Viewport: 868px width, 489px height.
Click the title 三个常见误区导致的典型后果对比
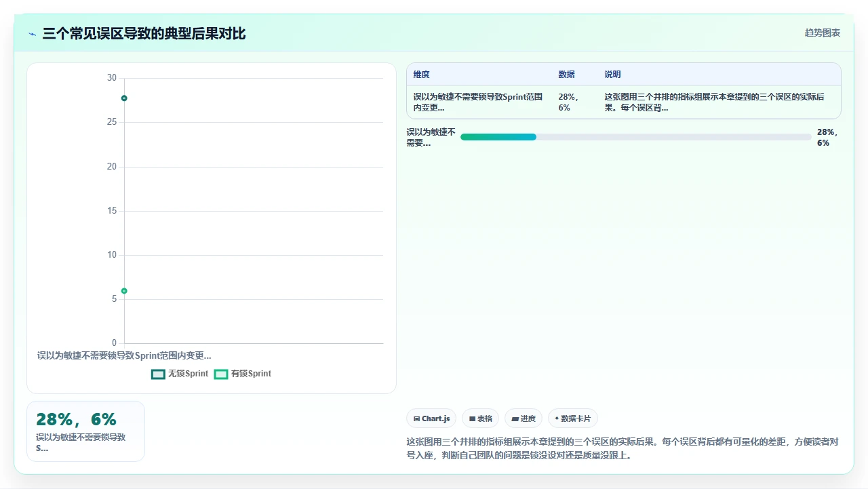click(x=144, y=33)
